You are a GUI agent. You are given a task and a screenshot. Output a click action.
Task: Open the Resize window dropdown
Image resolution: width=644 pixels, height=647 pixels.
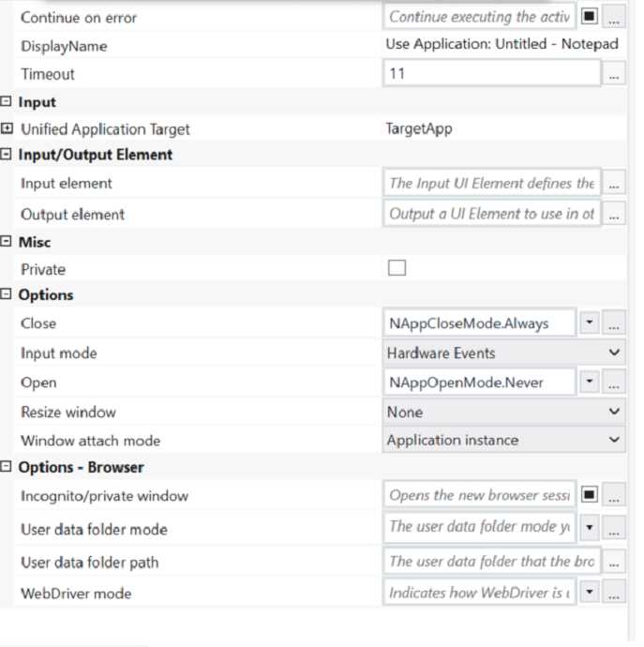[x=614, y=412]
